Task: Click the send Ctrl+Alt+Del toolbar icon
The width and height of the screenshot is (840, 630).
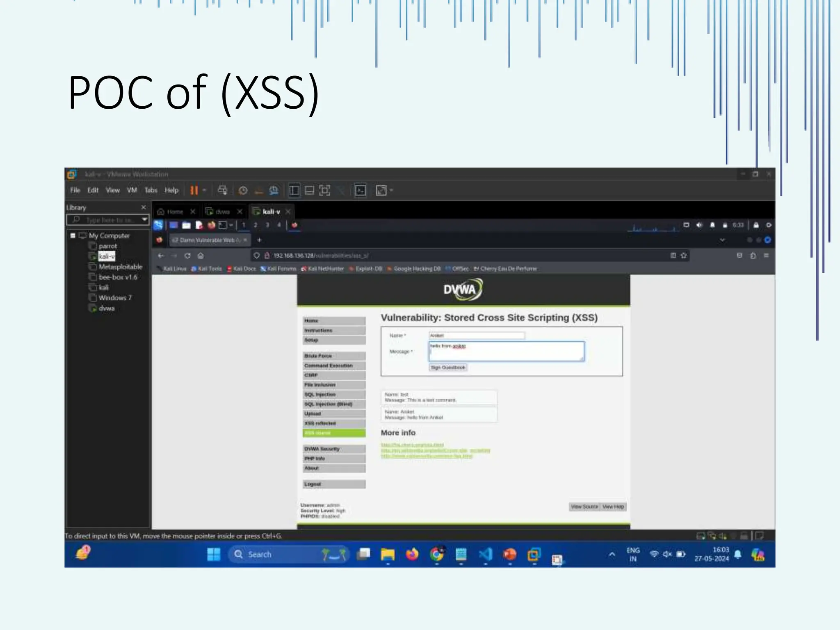Action: 222,190
